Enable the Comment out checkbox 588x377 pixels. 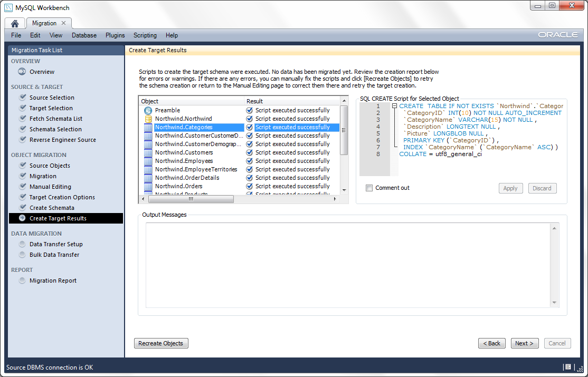(x=369, y=188)
